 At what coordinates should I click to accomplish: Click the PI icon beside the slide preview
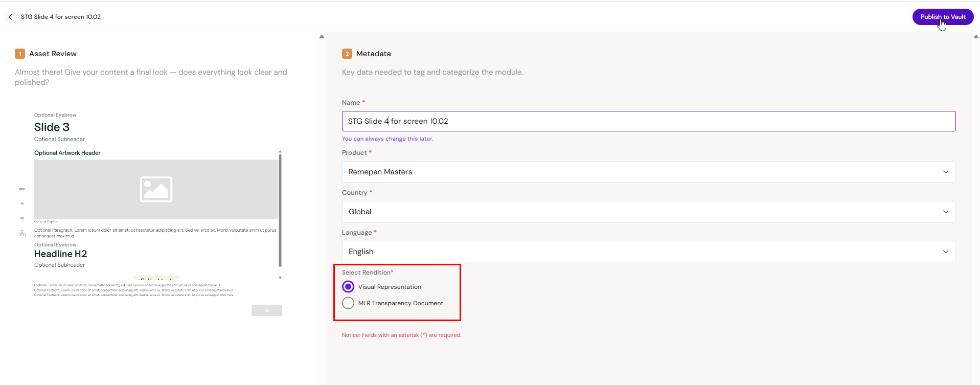pos(22,204)
